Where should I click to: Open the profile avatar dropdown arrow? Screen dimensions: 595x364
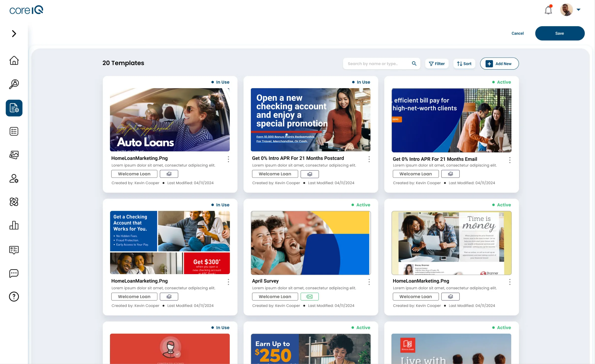point(578,10)
